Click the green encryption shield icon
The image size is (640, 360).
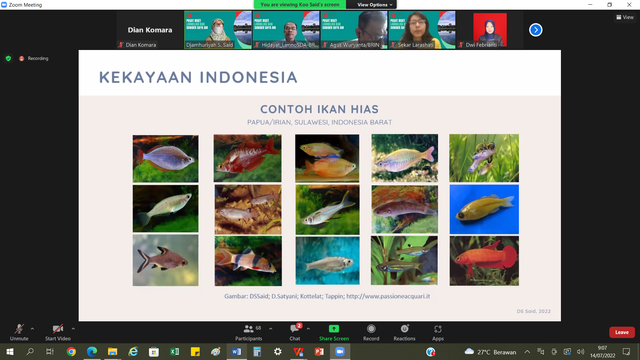coord(8,58)
